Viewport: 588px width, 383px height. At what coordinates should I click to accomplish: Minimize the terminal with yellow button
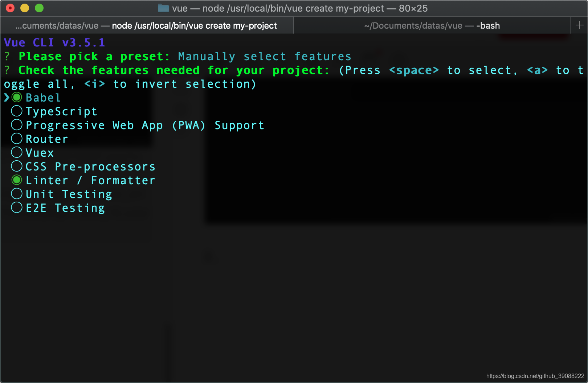coord(25,8)
